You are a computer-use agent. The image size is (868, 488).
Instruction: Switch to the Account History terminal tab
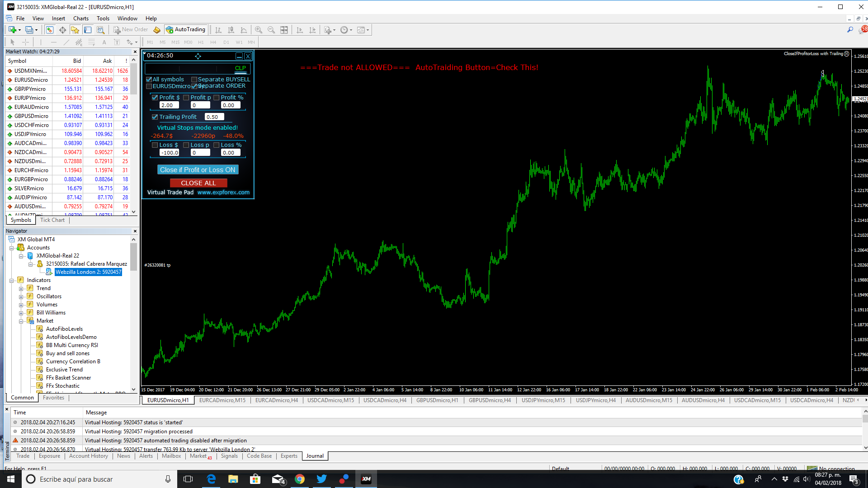(x=89, y=456)
